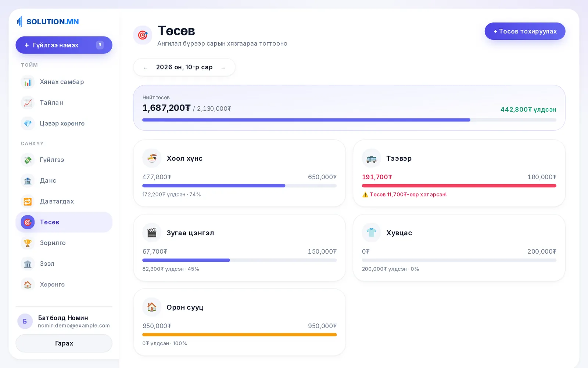This screenshot has height=368, width=588.
Task: Go to next month with right arrow
Action: pyautogui.click(x=223, y=68)
